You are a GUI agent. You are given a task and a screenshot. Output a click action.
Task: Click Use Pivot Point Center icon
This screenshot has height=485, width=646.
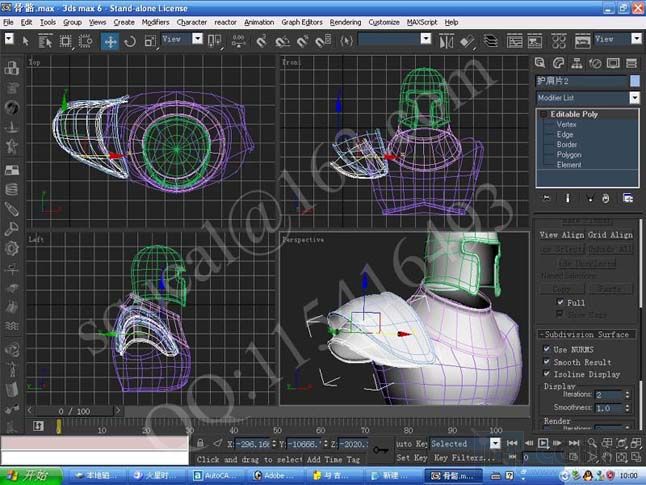[214, 41]
